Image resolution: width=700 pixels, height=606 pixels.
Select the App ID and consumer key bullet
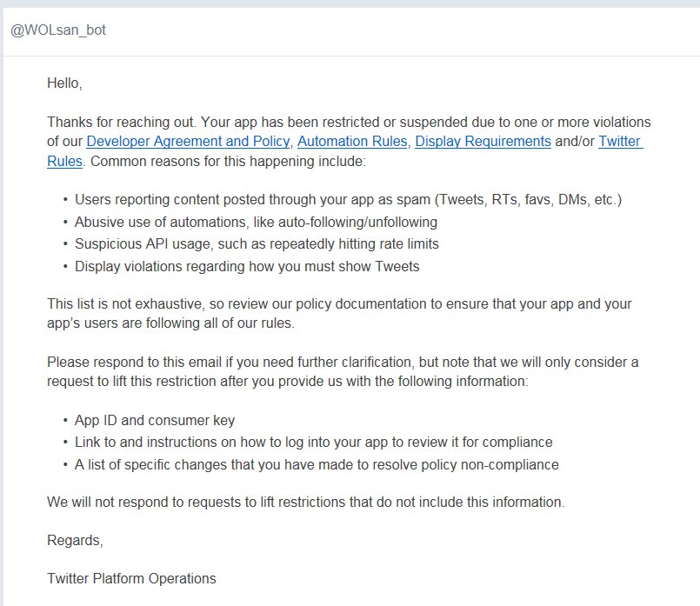155,420
